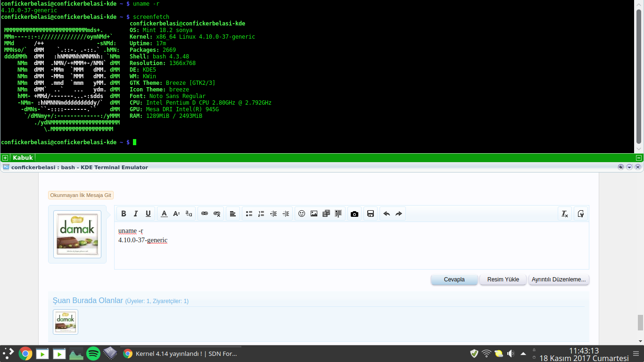Open the font size selector
Image resolution: width=644 pixels, height=362 pixels.
[176, 214]
